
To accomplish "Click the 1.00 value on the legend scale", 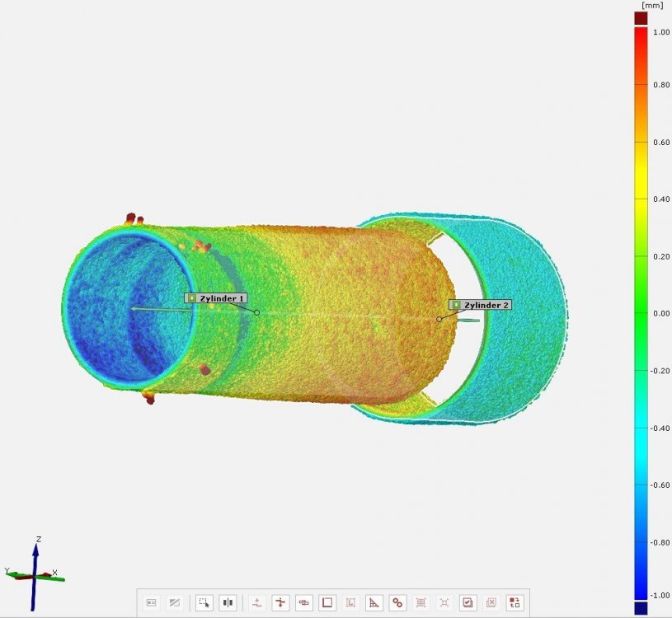I will [661, 31].
